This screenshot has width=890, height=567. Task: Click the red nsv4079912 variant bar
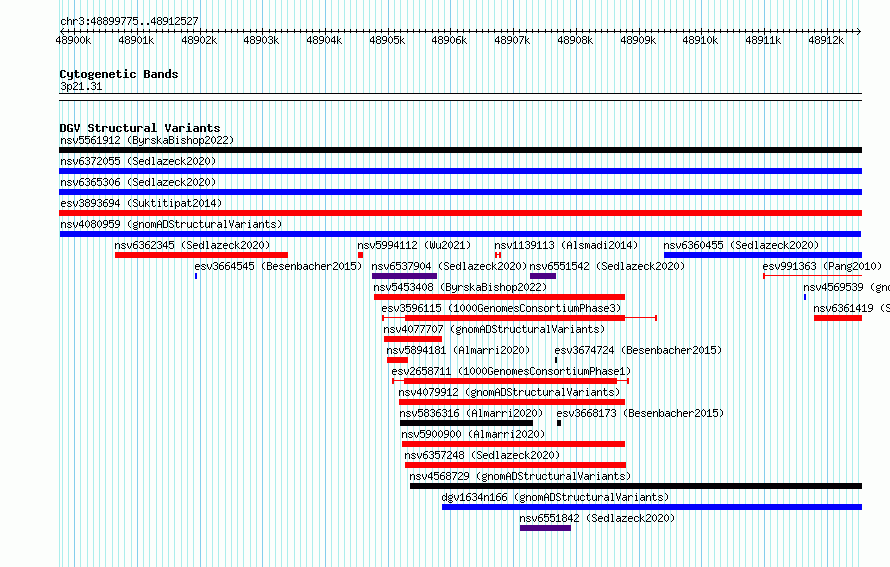512,402
